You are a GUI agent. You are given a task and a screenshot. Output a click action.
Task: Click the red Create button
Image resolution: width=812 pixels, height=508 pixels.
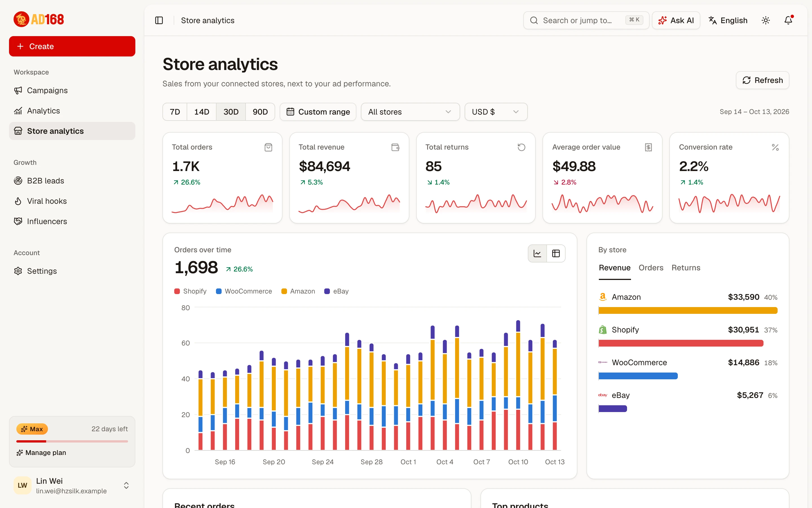(x=72, y=46)
